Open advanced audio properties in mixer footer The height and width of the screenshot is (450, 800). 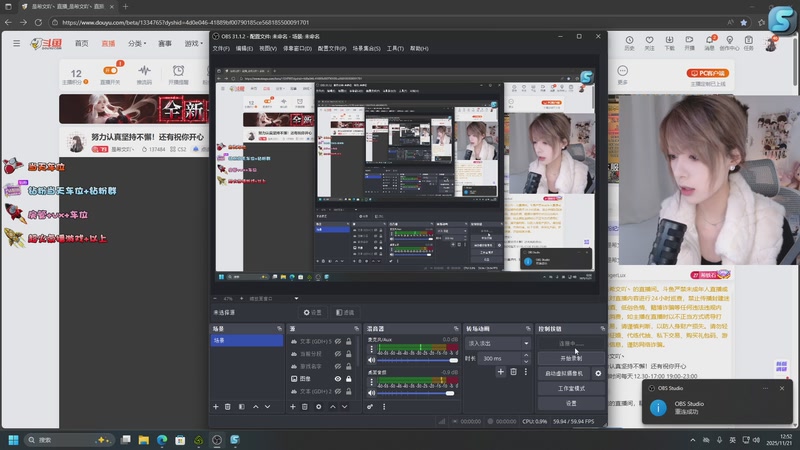click(x=370, y=407)
